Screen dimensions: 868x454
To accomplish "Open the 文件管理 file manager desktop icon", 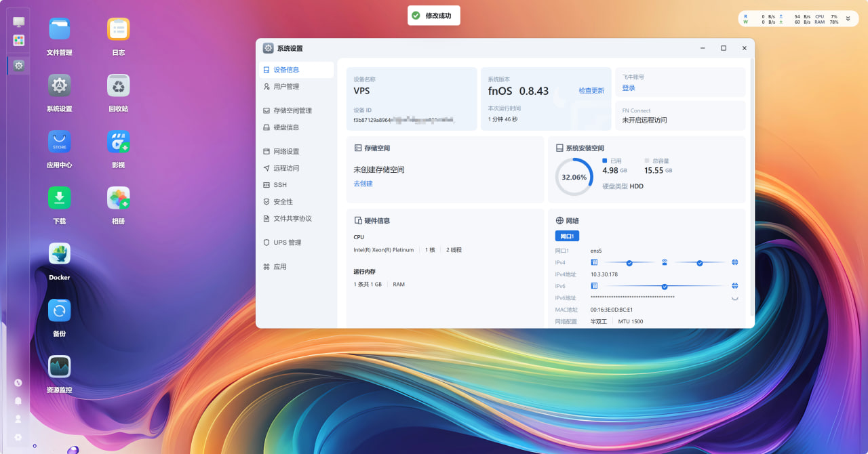I will (x=59, y=29).
